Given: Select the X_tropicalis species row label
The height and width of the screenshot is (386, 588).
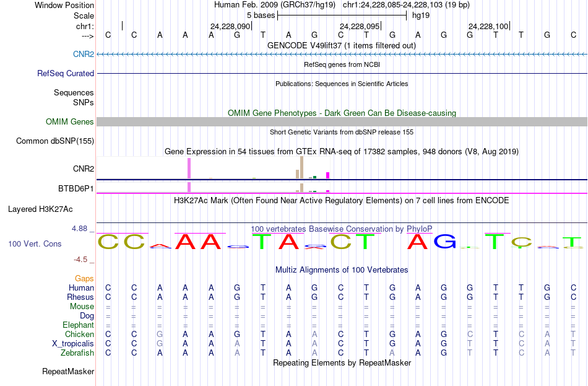Looking at the screenshot, I should [x=73, y=344].
